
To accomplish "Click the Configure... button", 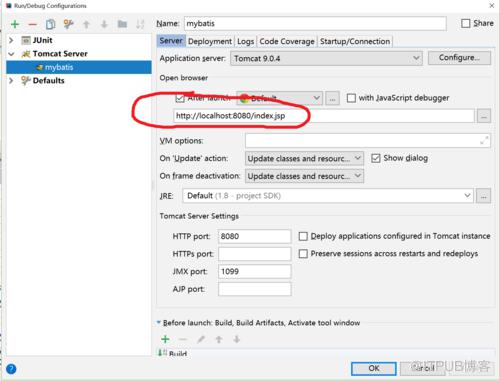I will pos(459,58).
